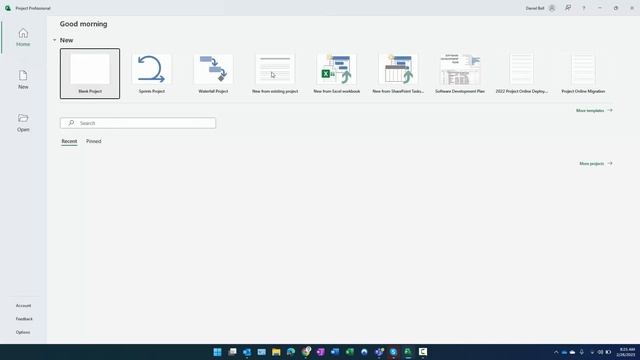Open Microsoft Edge from the taskbar

tap(291, 352)
